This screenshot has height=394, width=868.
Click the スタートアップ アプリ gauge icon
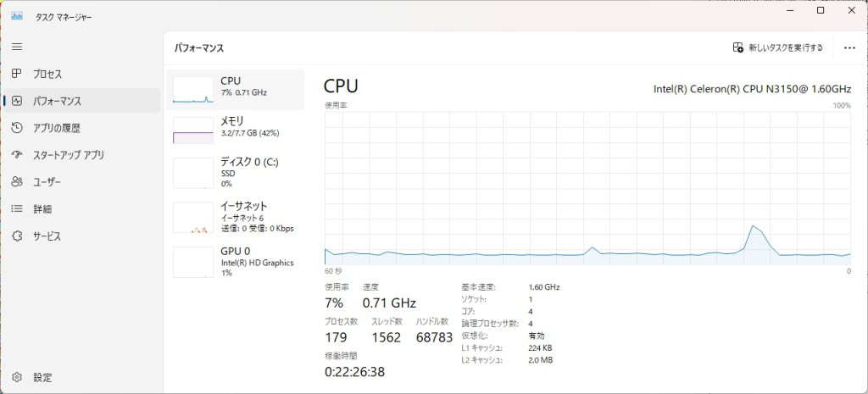(17, 155)
